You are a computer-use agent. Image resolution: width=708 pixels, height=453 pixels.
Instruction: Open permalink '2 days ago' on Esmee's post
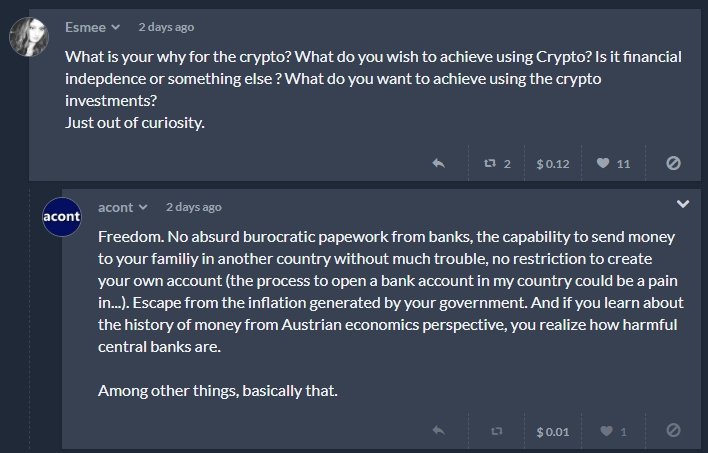tap(166, 27)
